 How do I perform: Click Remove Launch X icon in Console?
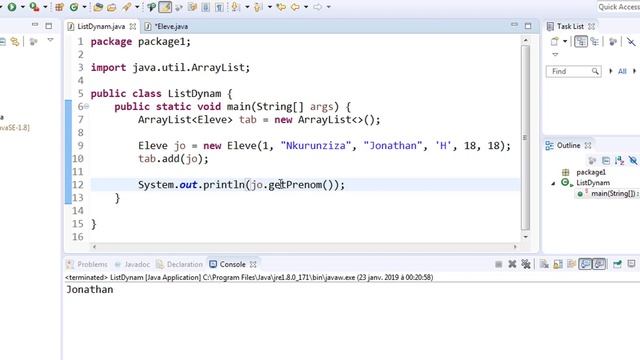point(512,264)
